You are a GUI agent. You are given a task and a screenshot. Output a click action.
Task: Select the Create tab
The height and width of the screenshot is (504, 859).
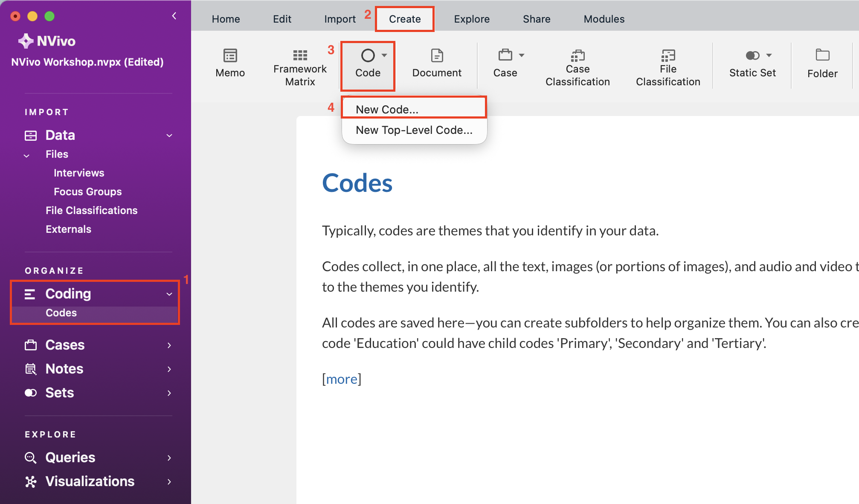[405, 19]
